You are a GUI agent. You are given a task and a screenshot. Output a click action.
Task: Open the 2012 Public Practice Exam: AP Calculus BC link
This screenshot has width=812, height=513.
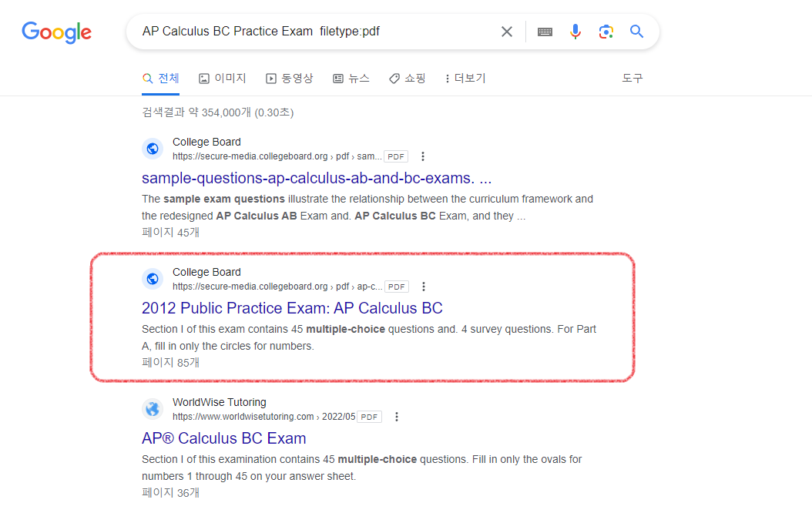click(292, 308)
